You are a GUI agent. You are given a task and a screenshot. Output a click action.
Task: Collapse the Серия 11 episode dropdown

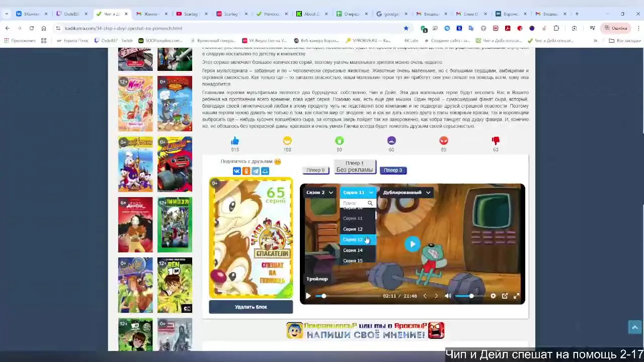point(358,193)
